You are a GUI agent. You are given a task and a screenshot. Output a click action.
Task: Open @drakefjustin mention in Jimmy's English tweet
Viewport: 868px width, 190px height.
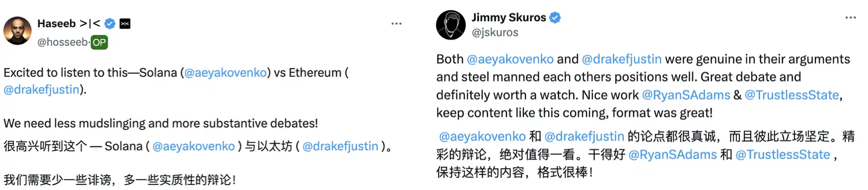point(622,59)
